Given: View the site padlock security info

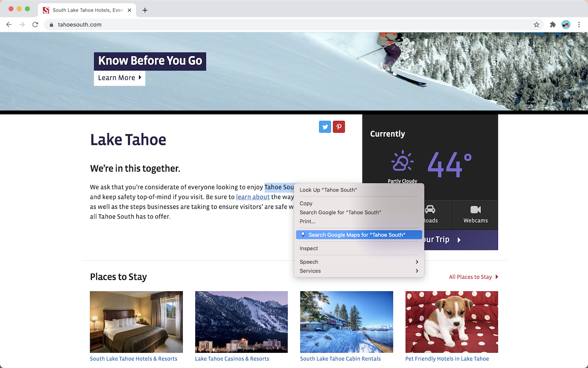Looking at the screenshot, I should [x=51, y=25].
